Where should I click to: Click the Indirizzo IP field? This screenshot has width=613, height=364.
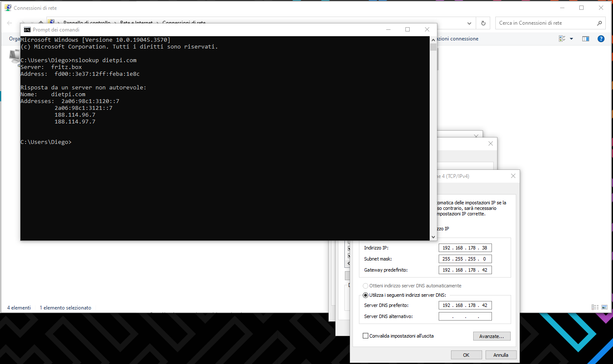click(x=465, y=248)
